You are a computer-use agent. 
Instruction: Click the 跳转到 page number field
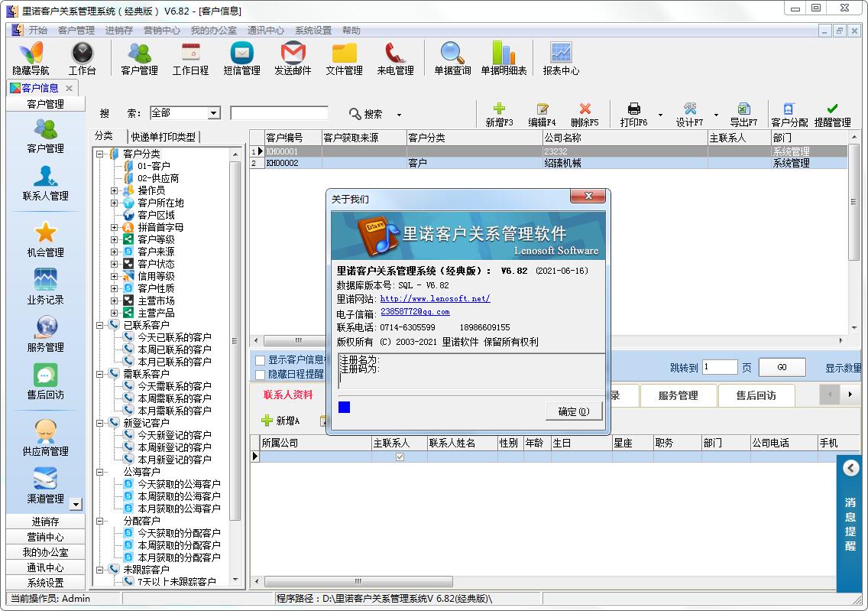point(720,367)
